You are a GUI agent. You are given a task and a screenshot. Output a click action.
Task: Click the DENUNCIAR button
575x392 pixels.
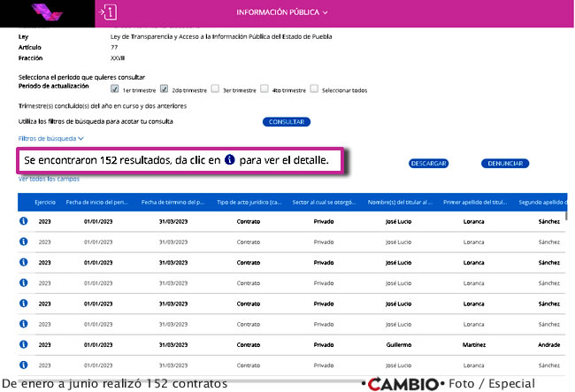pos(505,163)
